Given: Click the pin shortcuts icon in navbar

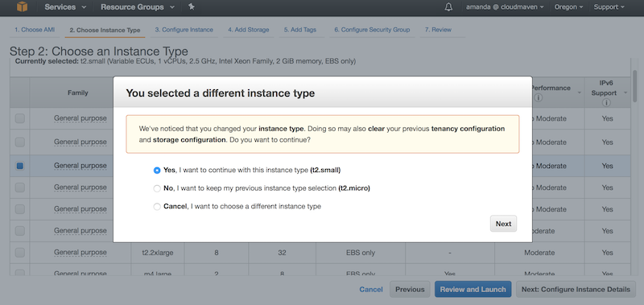Looking at the screenshot, I should pyautogui.click(x=192, y=6).
